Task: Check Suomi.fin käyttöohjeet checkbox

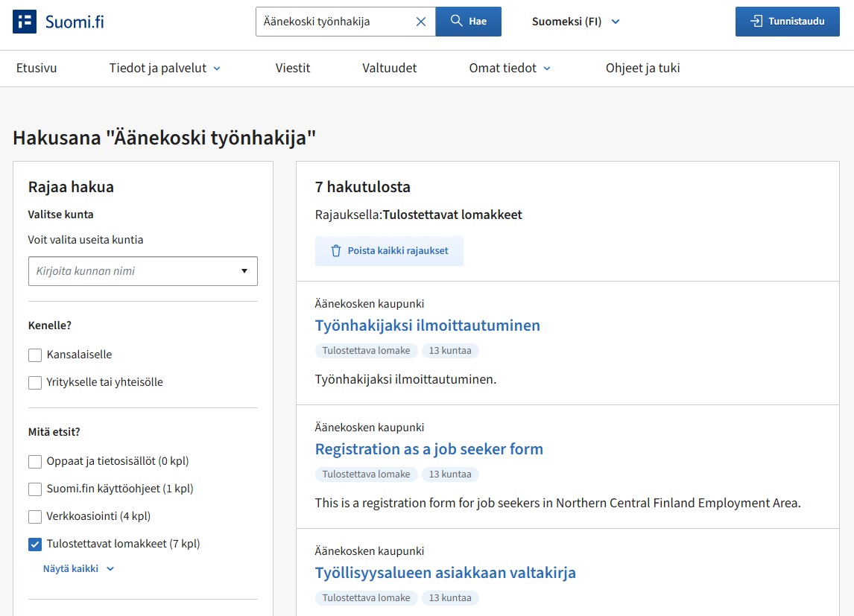Action: [x=35, y=489]
